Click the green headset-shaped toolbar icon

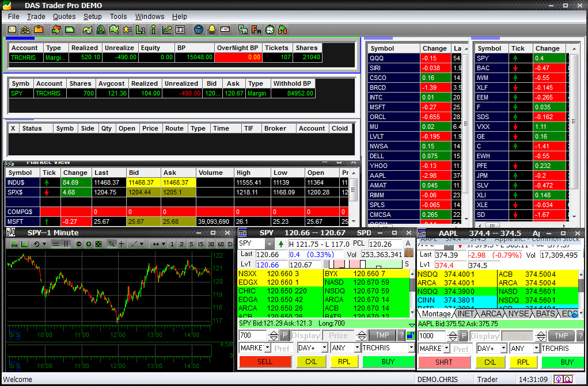click(101, 29)
